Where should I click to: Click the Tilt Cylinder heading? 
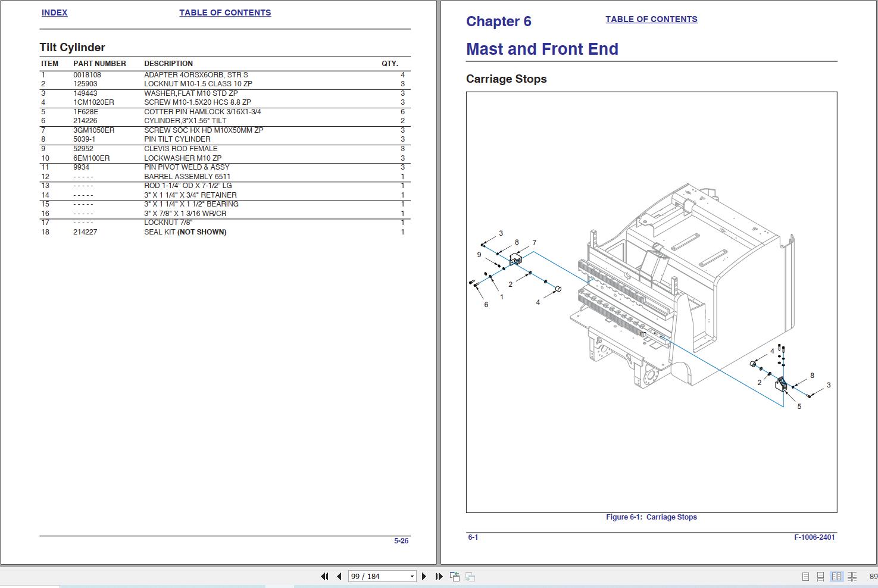[x=72, y=47]
